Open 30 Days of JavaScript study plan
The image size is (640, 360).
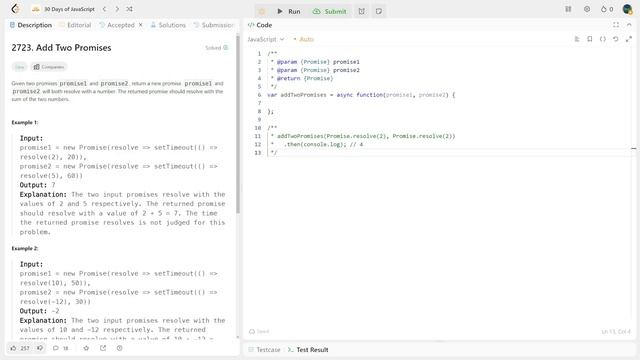64,9
